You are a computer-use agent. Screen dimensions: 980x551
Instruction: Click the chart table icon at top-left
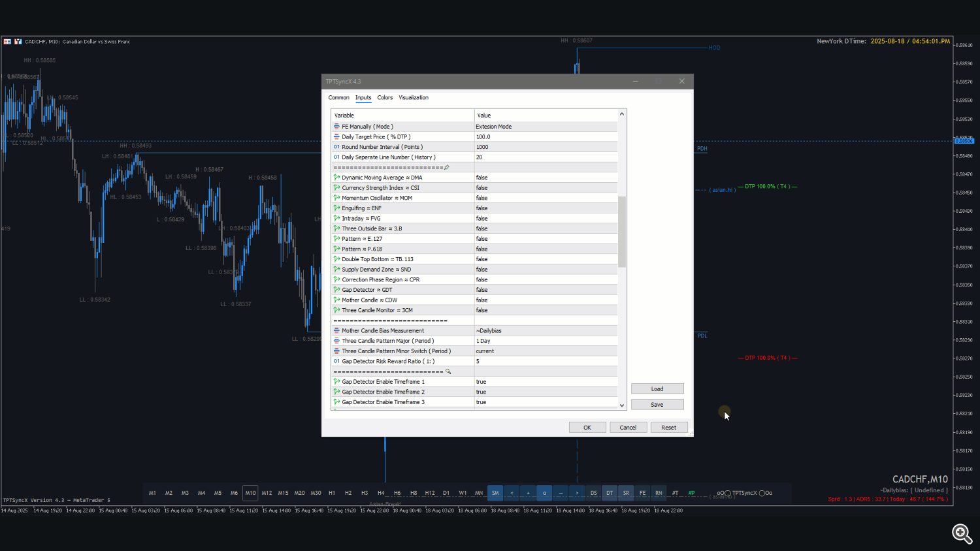pos(7,41)
